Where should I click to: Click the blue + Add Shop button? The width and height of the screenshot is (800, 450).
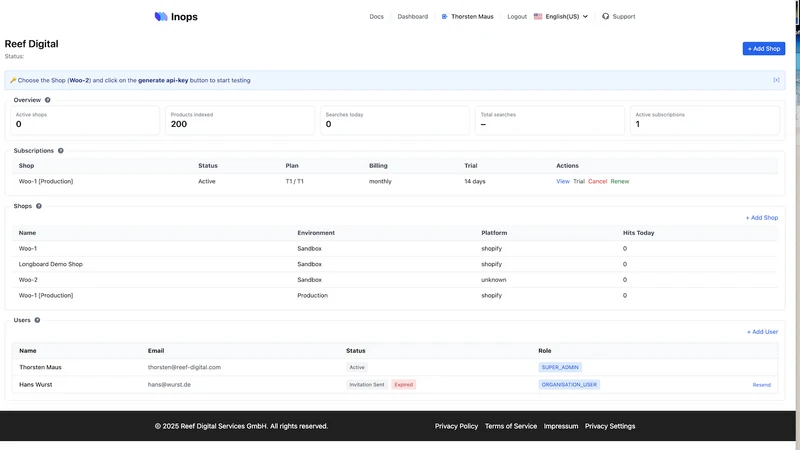pyautogui.click(x=764, y=48)
